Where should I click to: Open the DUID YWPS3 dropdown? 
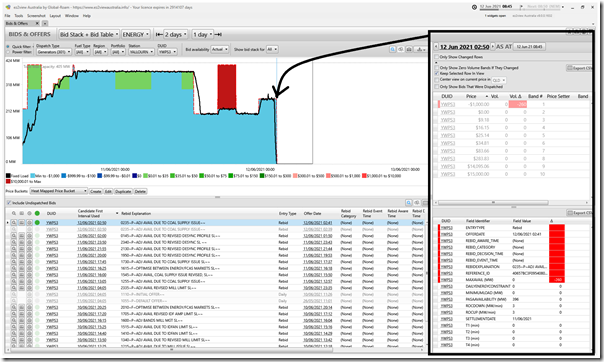[167, 52]
